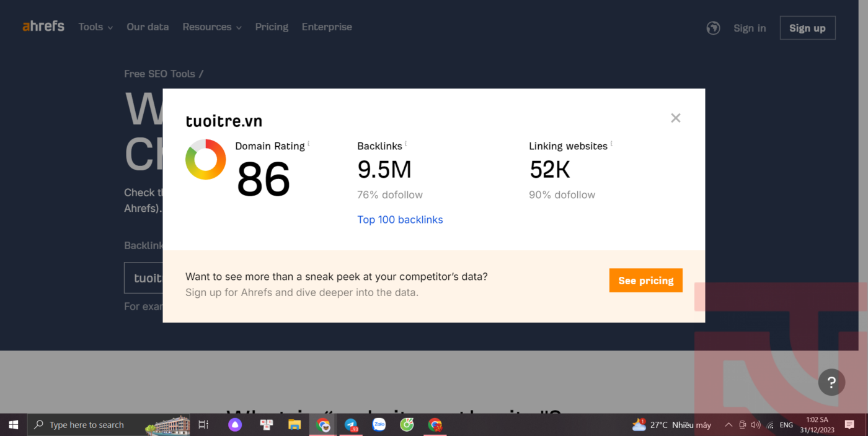Go to the ahrefs logo home

click(43, 26)
